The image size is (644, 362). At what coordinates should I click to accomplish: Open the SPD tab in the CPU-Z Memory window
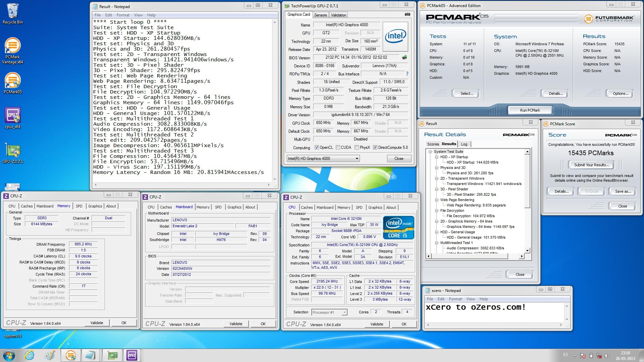tap(79, 206)
